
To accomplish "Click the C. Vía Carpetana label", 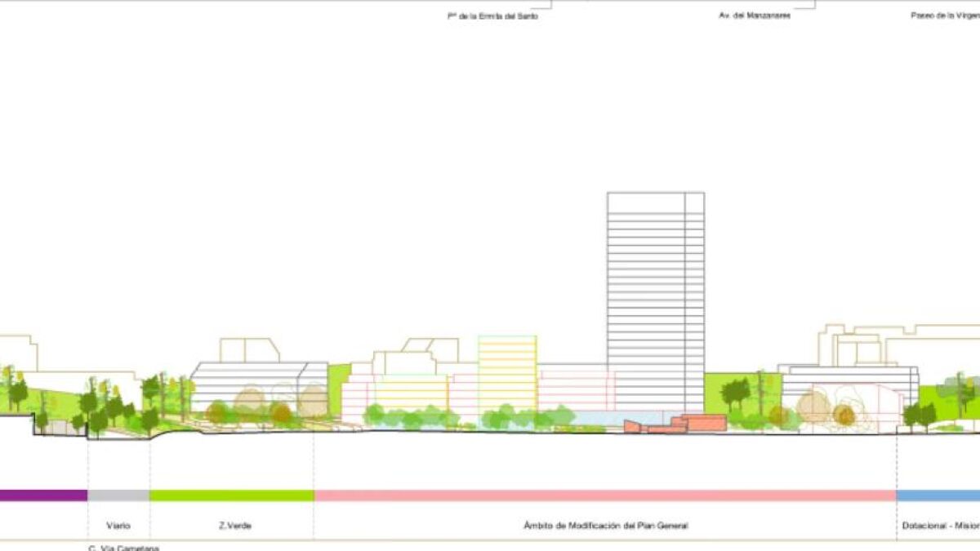I will click(x=123, y=547).
